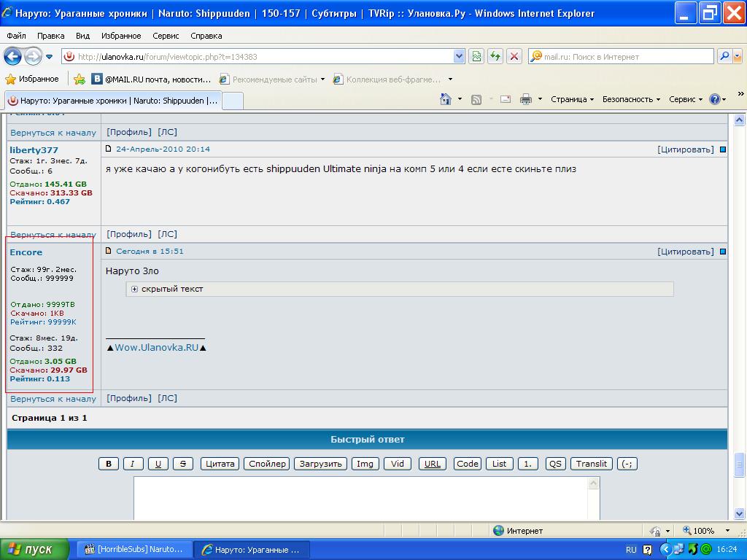747x560 pixels.
Task: Open the zoom level 100% dropdown
Action: point(727,531)
